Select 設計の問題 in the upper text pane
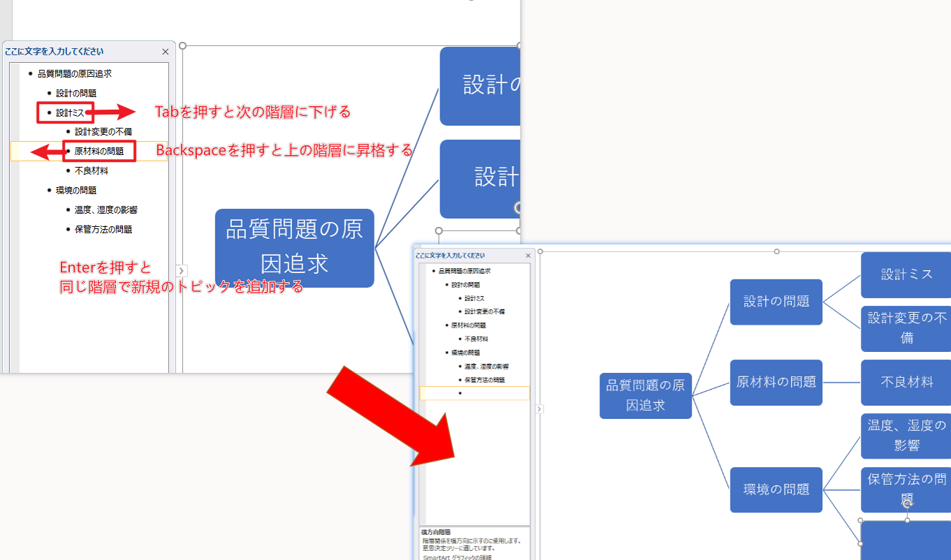The image size is (951, 560). [x=76, y=93]
